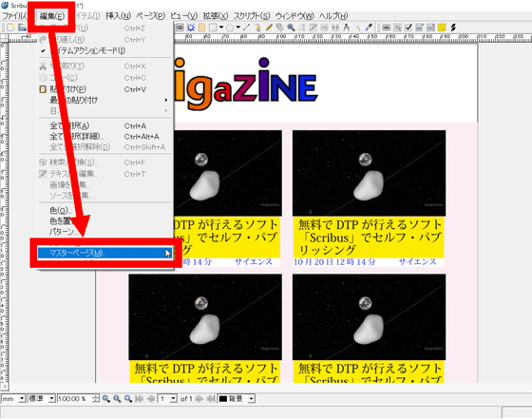Click top-right asteroid image frame

click(370, 173)
